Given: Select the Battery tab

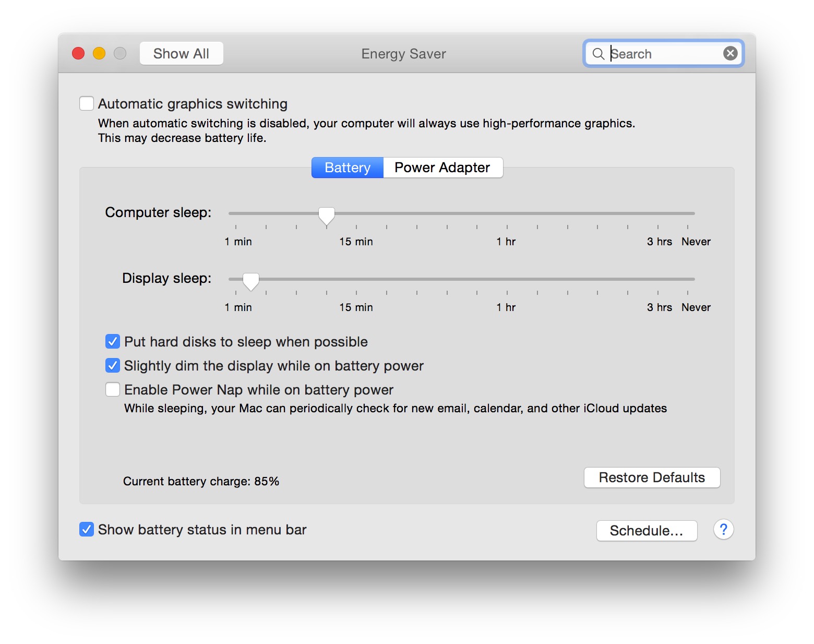Looking at the screenshot, I should tap(348, 168).
